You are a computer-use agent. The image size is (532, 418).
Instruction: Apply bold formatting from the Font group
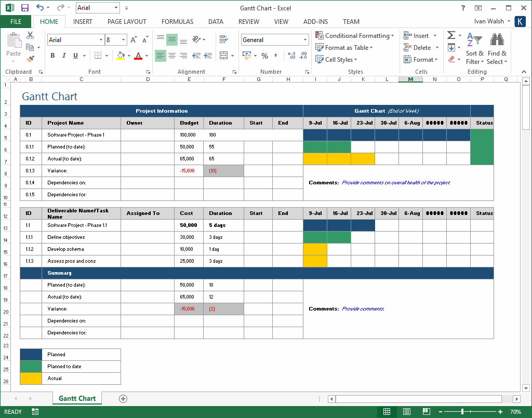pos(53,56)
